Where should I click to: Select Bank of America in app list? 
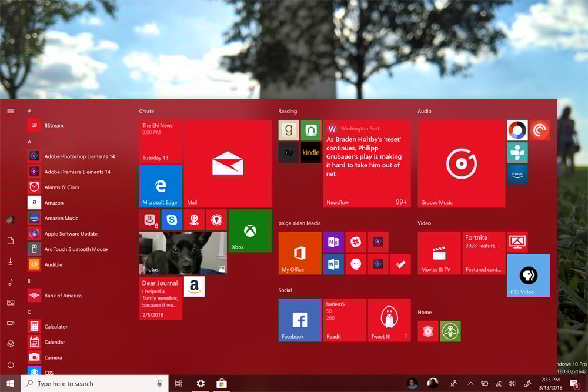(x=62, y=296)
